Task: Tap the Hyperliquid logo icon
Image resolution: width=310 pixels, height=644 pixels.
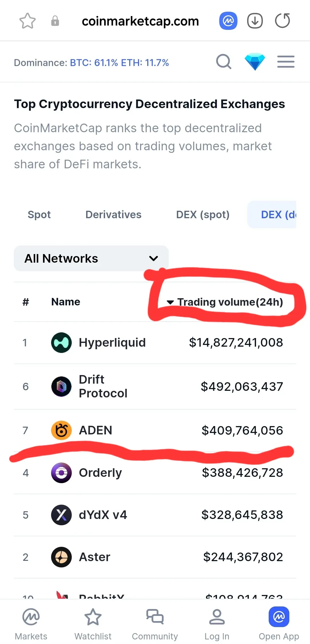Action: (61, 343)
